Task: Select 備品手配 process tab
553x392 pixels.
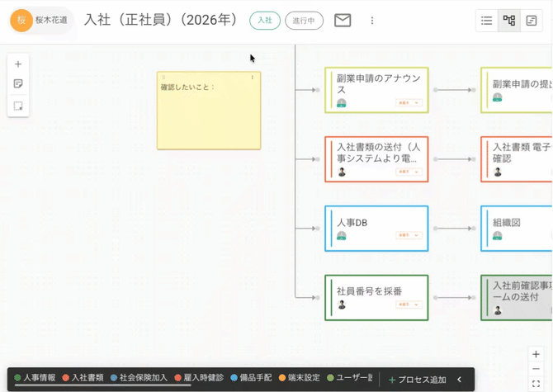Action: (x=251, y=377)
